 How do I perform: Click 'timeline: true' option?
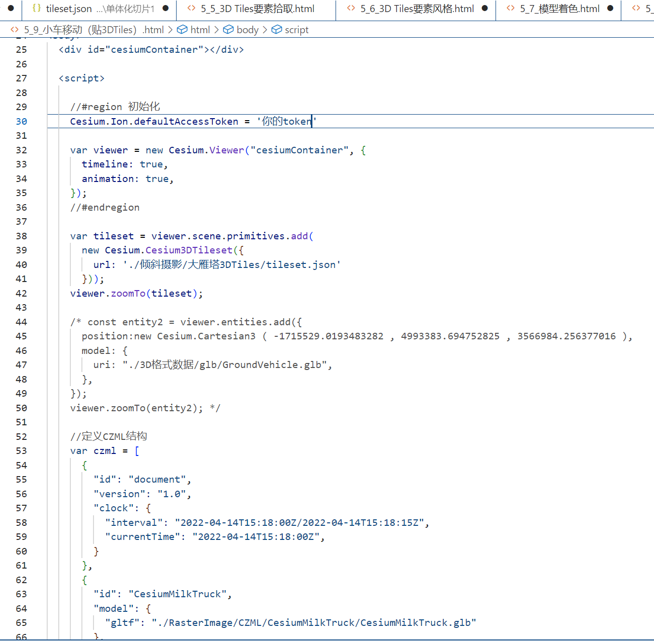pos(122,164)
